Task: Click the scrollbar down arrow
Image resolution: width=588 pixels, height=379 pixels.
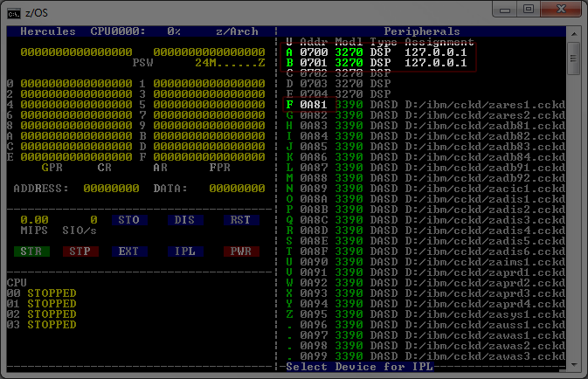Action: click(574, 365)
